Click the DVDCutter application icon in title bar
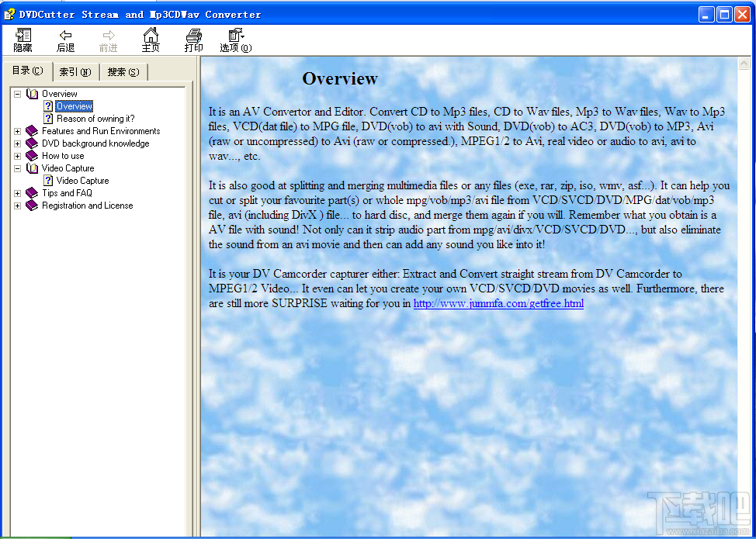This screenshot has width=756, height=539. (x=9, y=13)
